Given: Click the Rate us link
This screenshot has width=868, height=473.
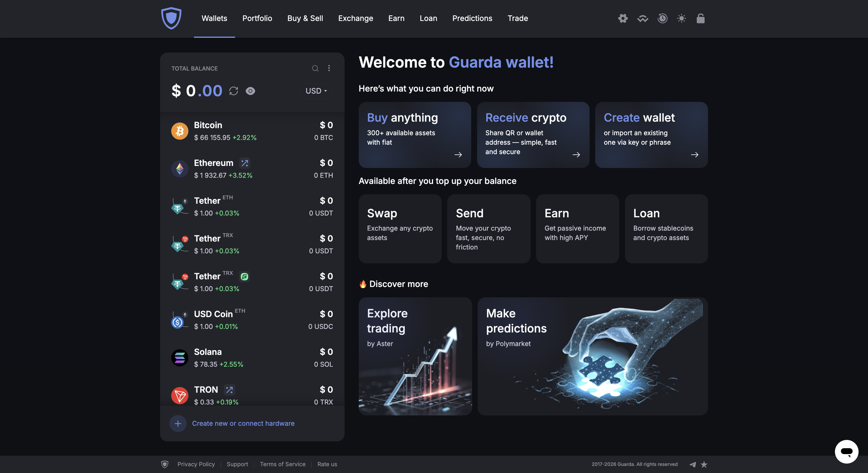Looking at the screenshot, I should click(x=327, y=464).
